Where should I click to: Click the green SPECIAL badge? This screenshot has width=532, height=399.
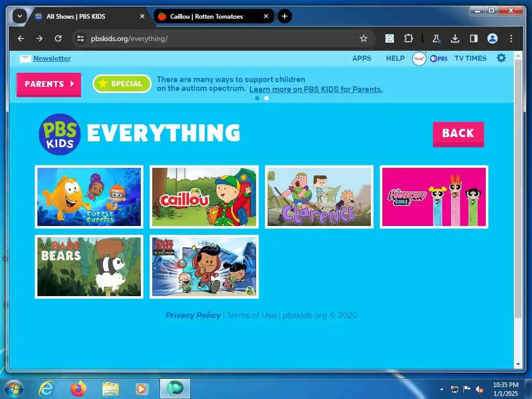122,84
